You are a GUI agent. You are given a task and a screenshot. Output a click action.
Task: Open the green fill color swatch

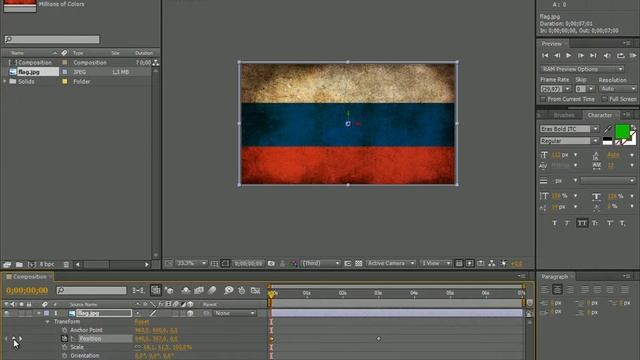622,132
